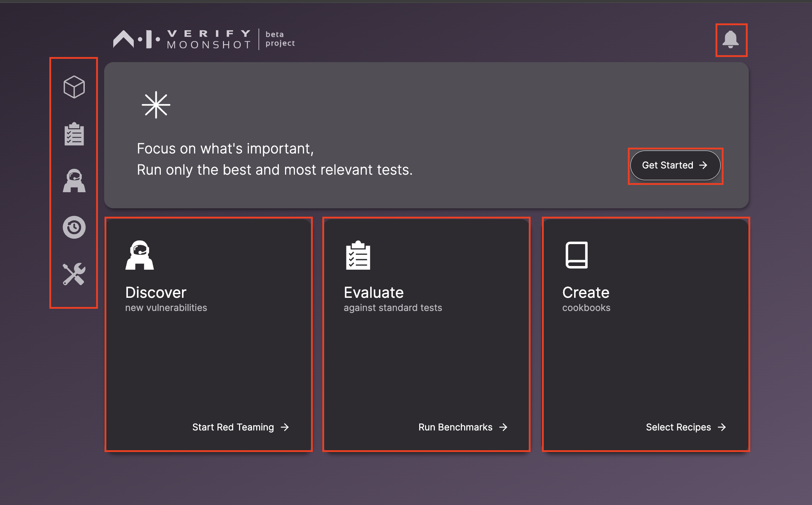Click the Get Started button
812x505 pixels.
[x=675, y=165]
